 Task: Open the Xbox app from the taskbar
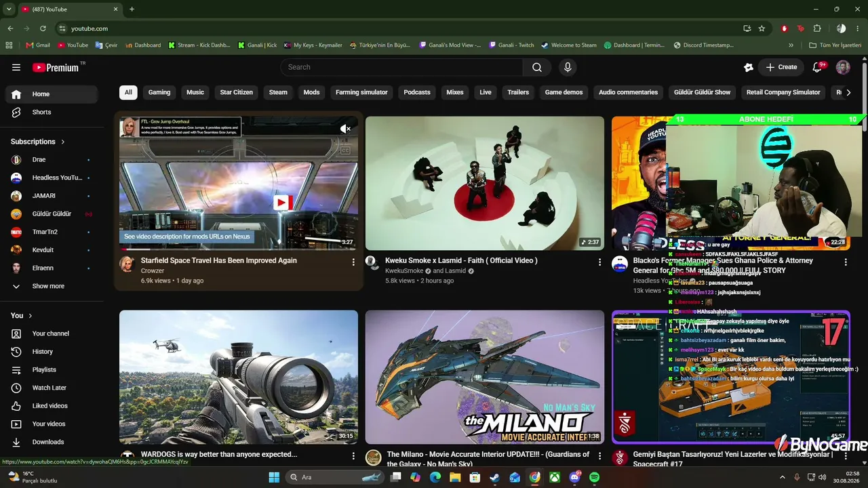555,477
